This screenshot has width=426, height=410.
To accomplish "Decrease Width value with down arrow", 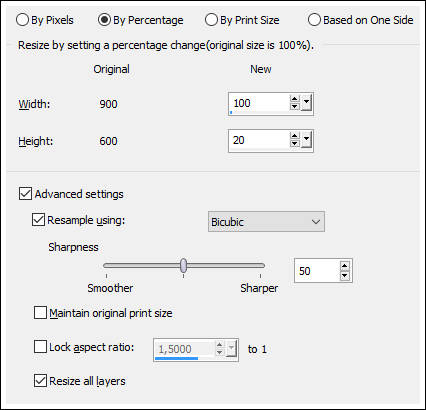I will (294, 107).
